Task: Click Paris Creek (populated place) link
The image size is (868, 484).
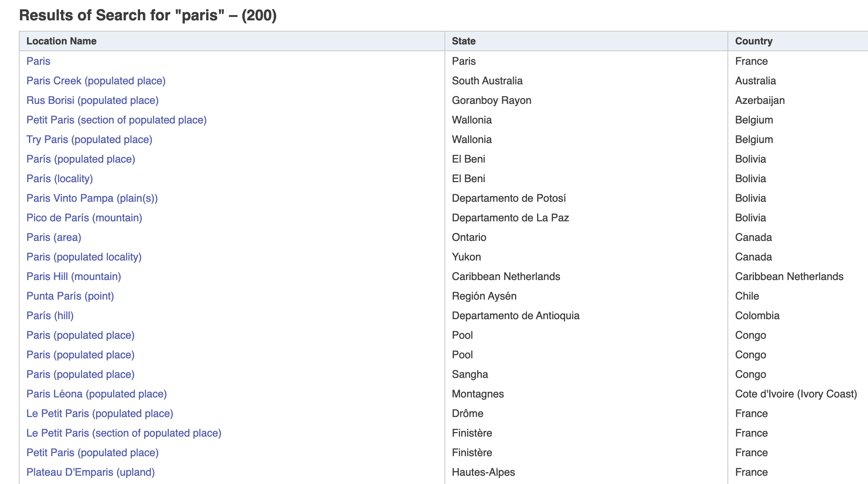Action: (96, 81)
